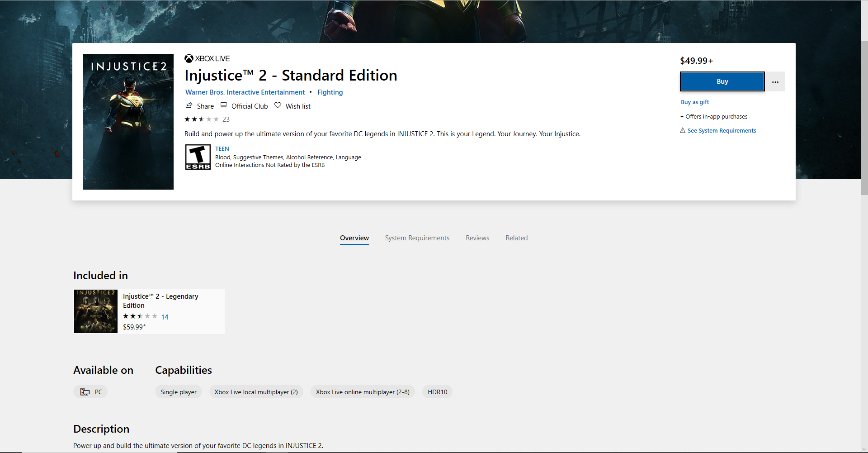The height and width of the screenshot is (453, 868).
Task: Click the Description heading
Action: pyautogui.click(x=101, y=429)
